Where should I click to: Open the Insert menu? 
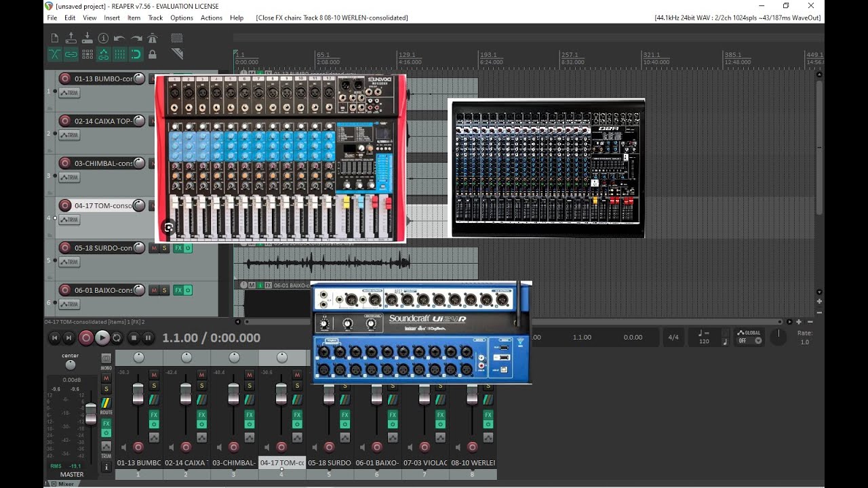click(112, 18)
